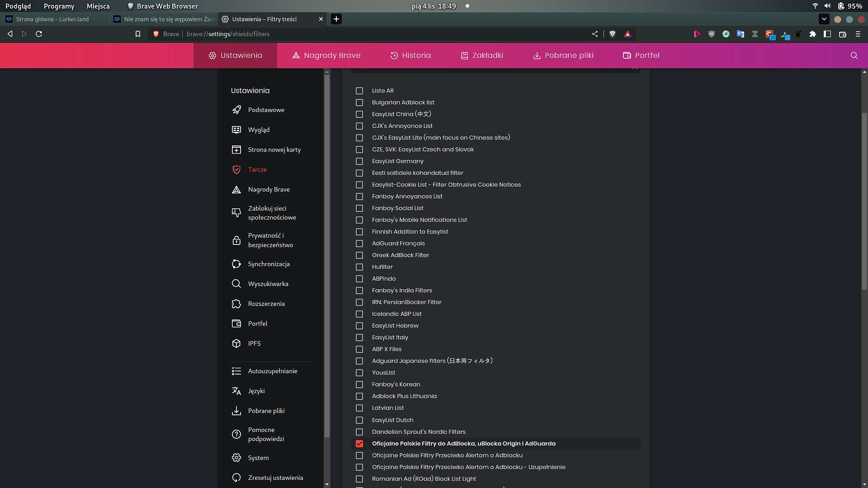Open Brave Shields lion icon
868x488 pixels.
click(613, 34)
